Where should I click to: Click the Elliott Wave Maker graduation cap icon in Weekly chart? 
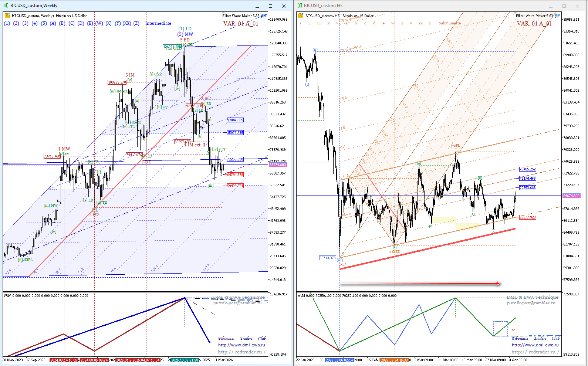pyautogui.click(x=264, y=16)
